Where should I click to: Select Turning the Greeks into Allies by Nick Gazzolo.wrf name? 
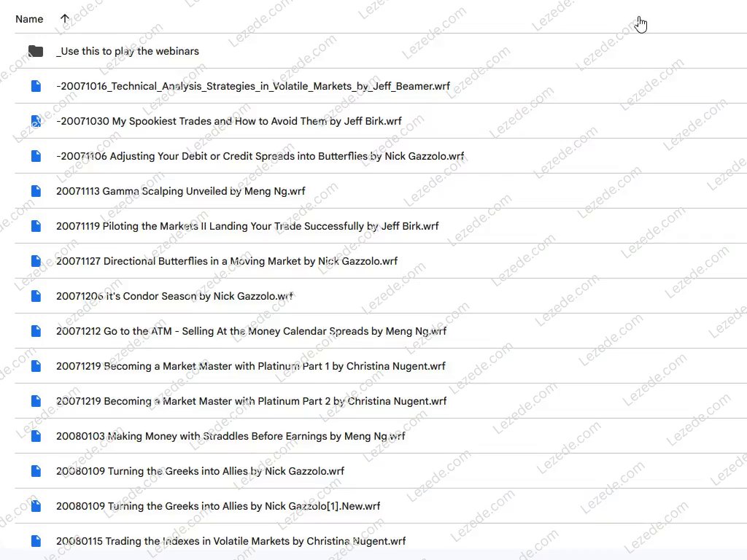tap(200, 471)
